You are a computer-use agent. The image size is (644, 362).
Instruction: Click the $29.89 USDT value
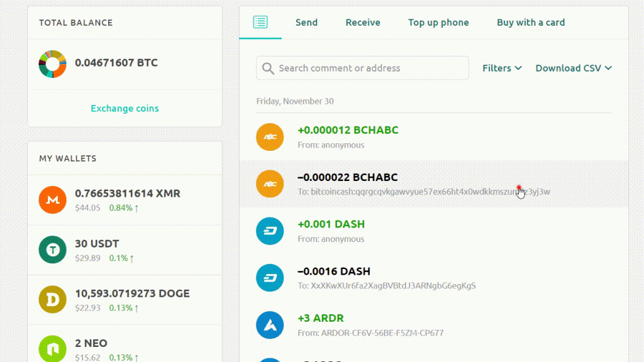click(87, 258)
